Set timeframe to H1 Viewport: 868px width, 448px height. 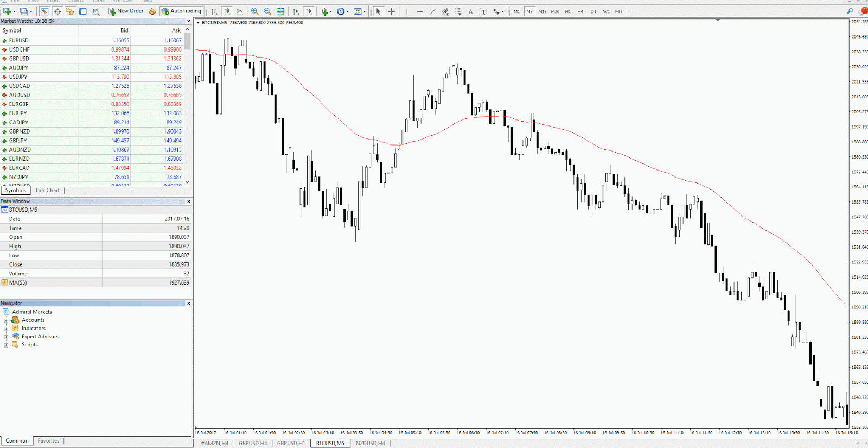[x=567, y=11]
